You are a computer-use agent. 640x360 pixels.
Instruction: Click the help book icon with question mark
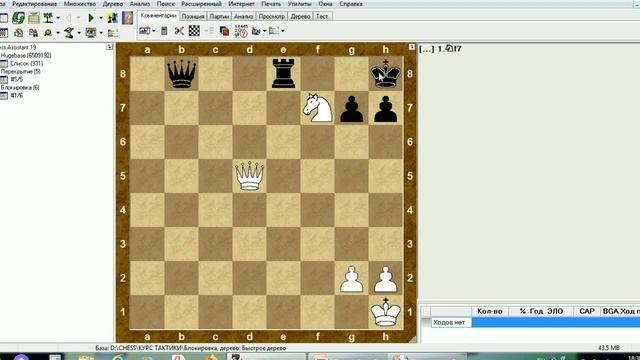[x=127, y=18]
